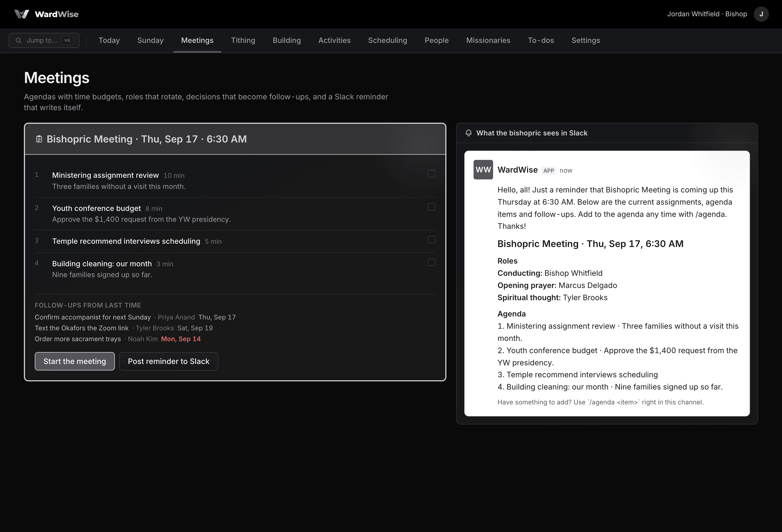The height and width of the screenshot is (532, 782).
Task: Open the Scheduling tab
Action: click(387, 40)
